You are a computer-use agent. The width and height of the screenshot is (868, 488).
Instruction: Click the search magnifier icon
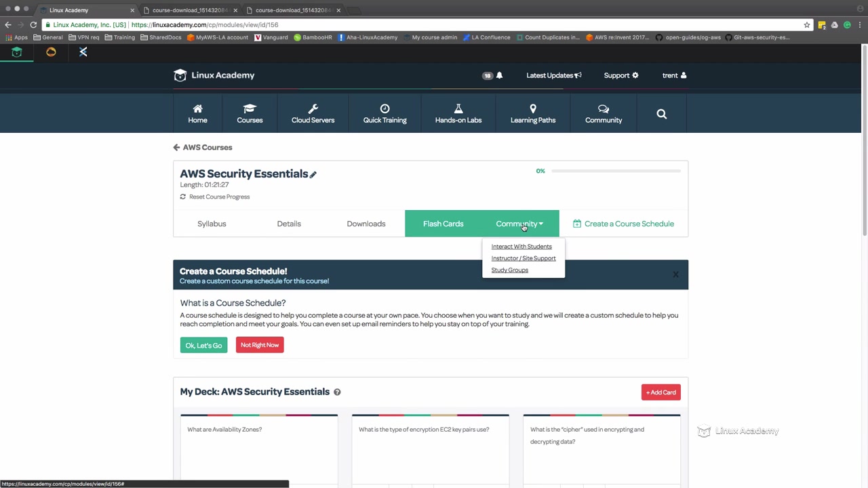[662, 114]
